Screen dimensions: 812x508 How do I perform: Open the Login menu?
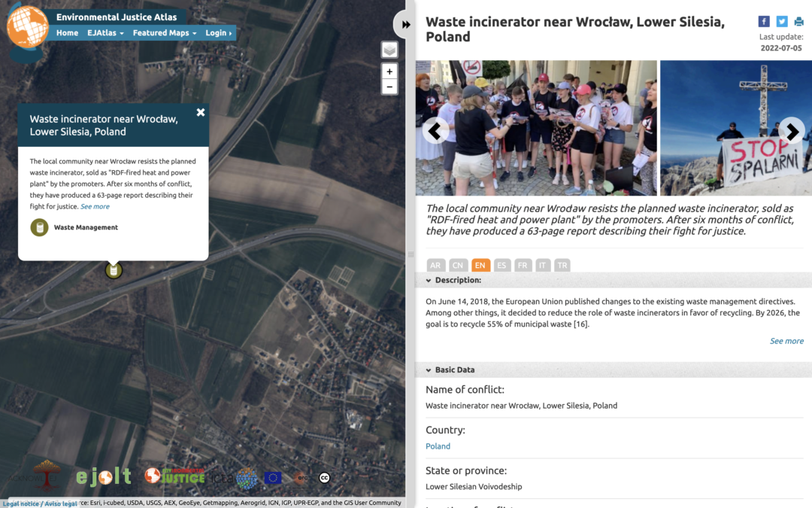(219, 32)
